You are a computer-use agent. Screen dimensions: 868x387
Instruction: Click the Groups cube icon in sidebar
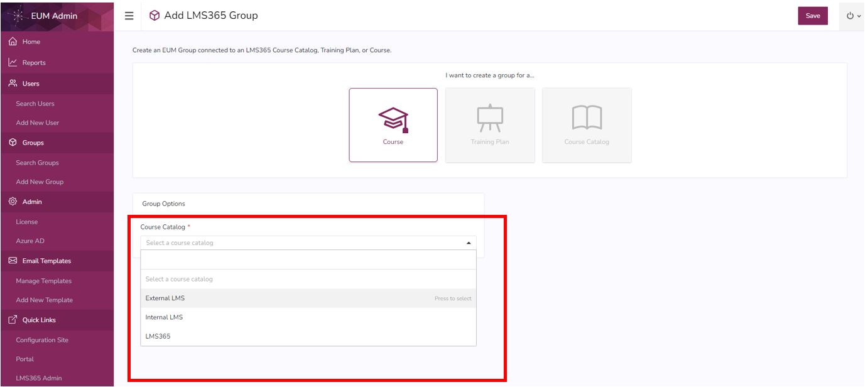point(13,143)
